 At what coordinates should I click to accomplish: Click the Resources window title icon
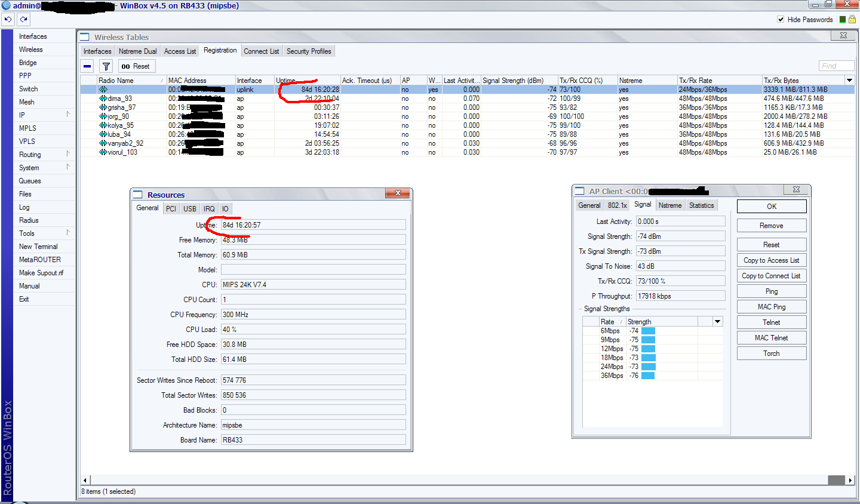tap(138, 195)
